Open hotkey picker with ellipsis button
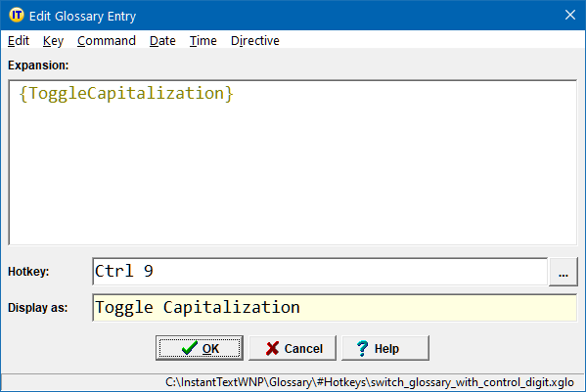Screen dimensions: 586x392 (x=563, y=272)
